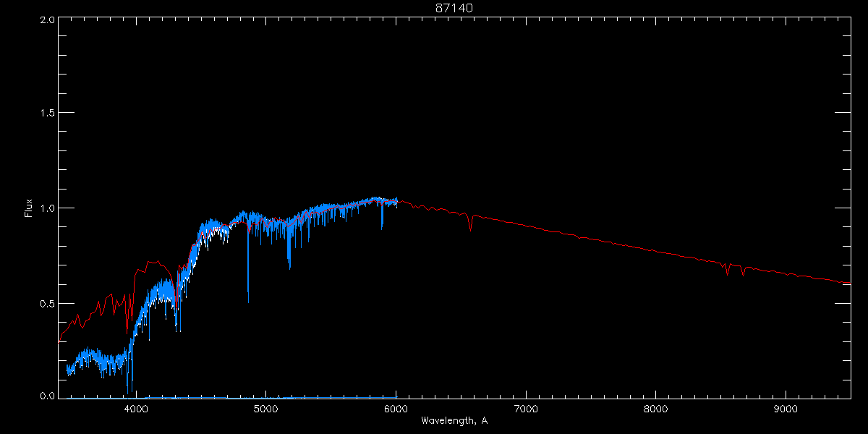The width and height of the screenshot is (868, 434).
Task: Click the red model dip near 6560
Action: (471, 222)
